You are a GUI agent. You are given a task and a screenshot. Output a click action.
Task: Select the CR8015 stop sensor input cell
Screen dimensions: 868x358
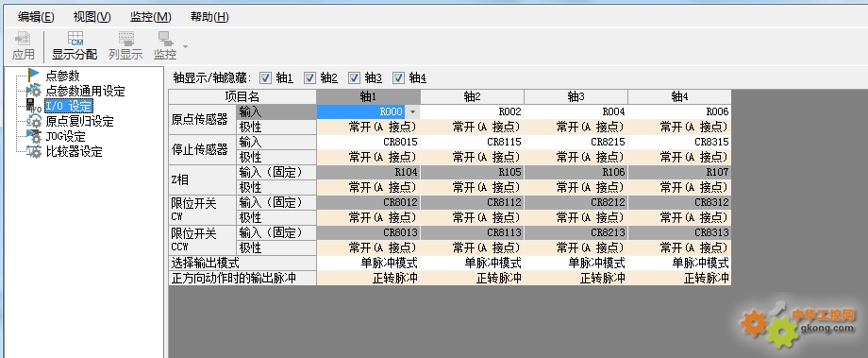[x=368, y=142]
